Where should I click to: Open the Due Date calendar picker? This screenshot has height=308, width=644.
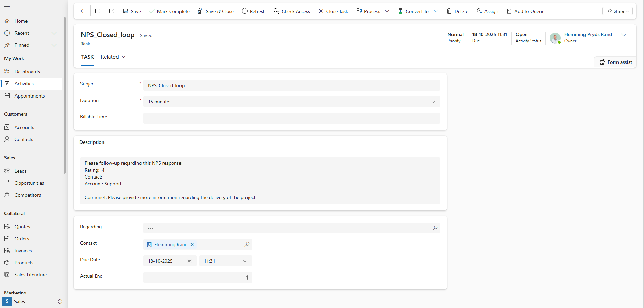[x=189, y=261]
